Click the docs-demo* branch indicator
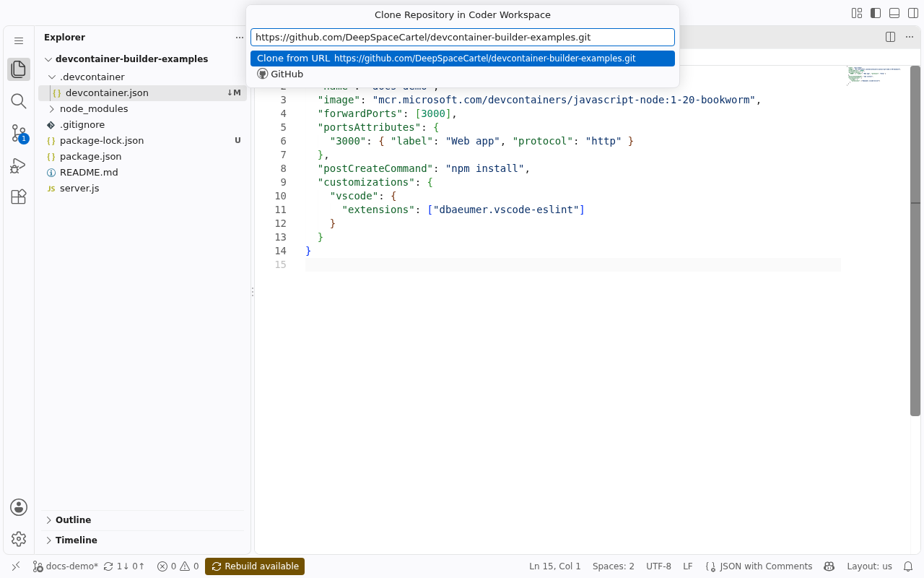Screen dimensions: 924x578 pos(65,566)
